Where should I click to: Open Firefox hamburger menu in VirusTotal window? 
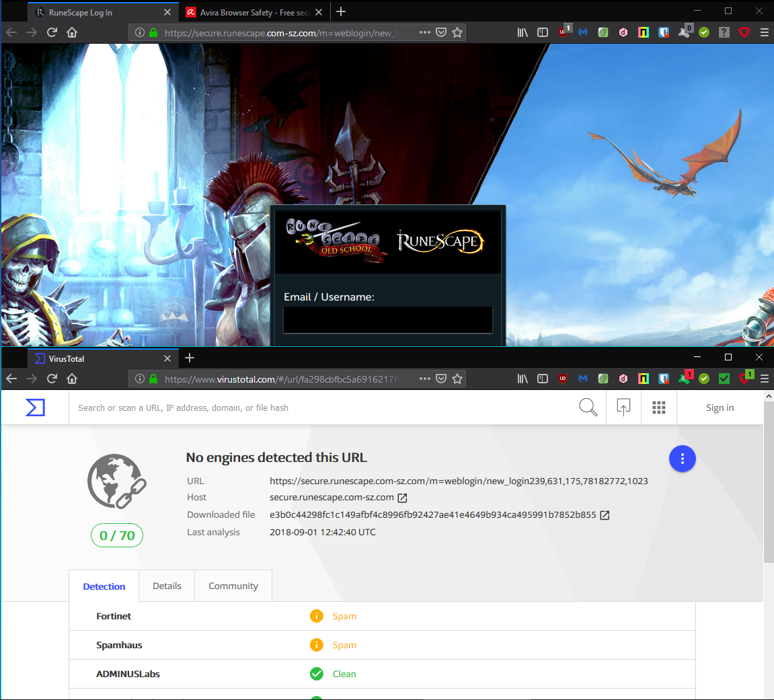pos(764,379)
